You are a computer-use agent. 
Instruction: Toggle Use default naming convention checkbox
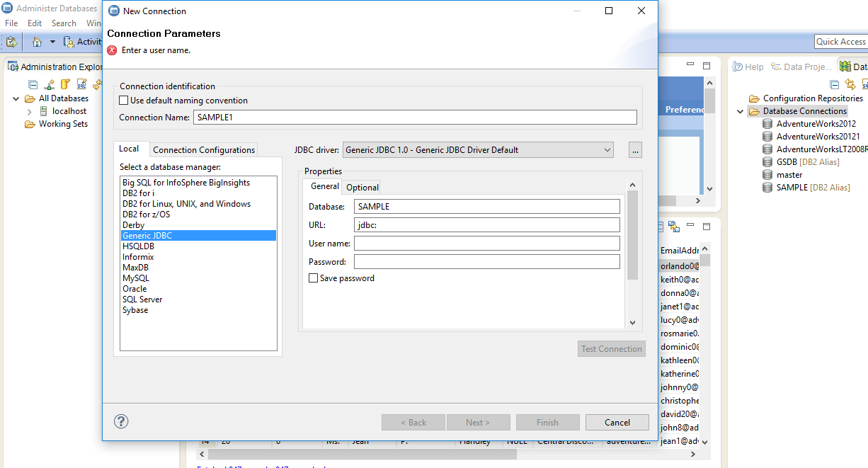point(124,101)
